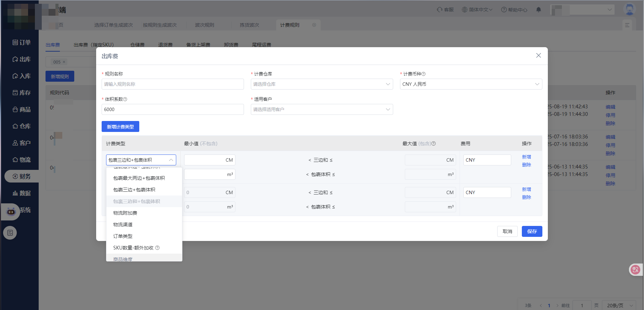Click help icon next to 计费币种
644x310 pixels.
[423, 74]
